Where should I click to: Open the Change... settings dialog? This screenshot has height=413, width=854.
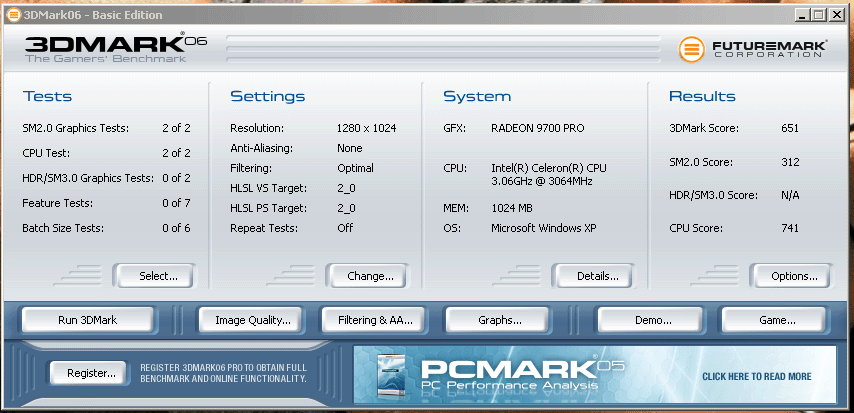coord(366,276)
